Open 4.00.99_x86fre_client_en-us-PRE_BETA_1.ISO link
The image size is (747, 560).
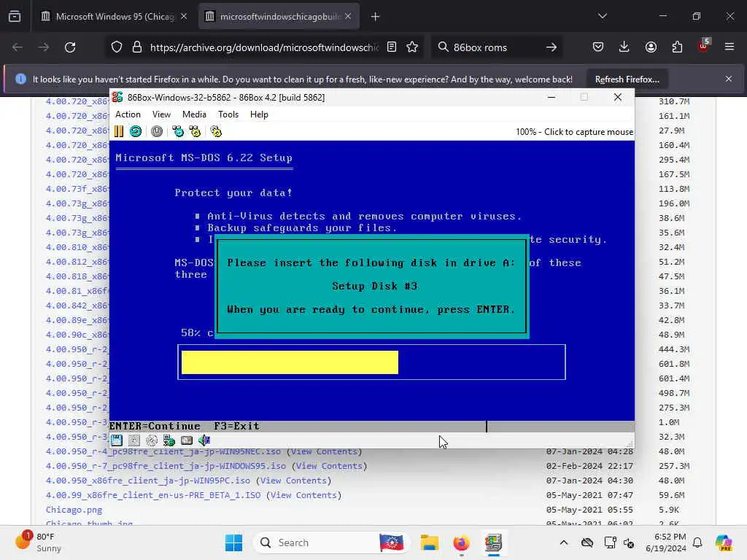pyautogui.click(x=153, y=495)
